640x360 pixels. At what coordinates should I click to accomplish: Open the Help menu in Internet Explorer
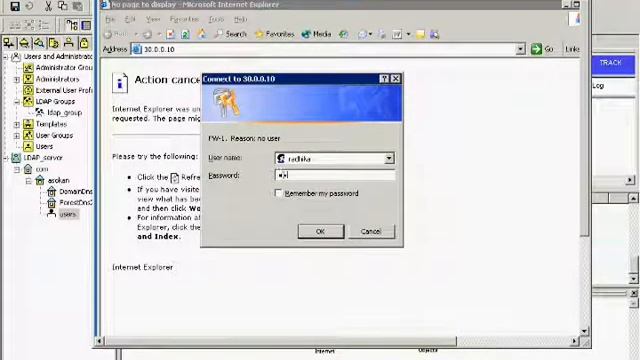tap(240, 19)
